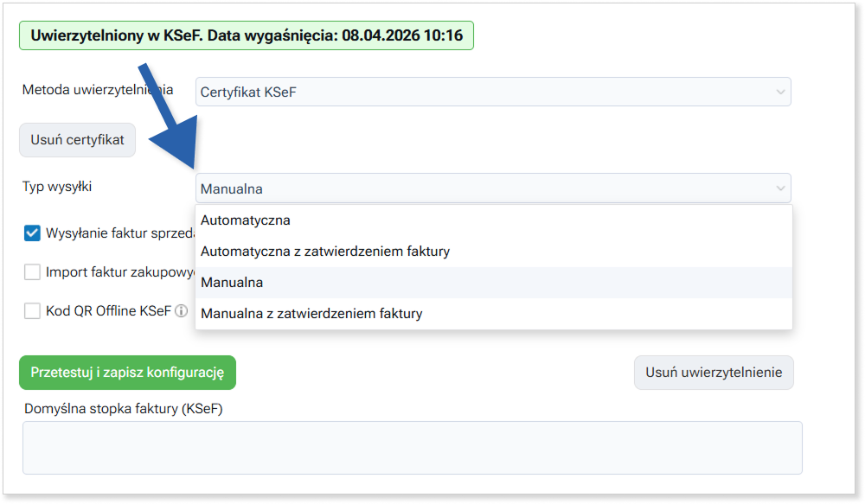Pick the highlighted Manualna list option

pyautogui.click(x=232, y=283)
